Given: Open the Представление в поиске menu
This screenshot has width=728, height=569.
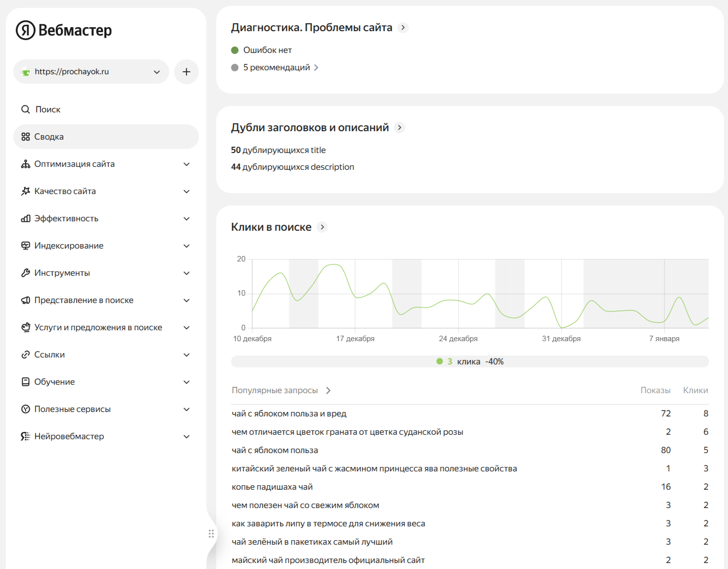Looking at the screenshot, I should (84, 300).
